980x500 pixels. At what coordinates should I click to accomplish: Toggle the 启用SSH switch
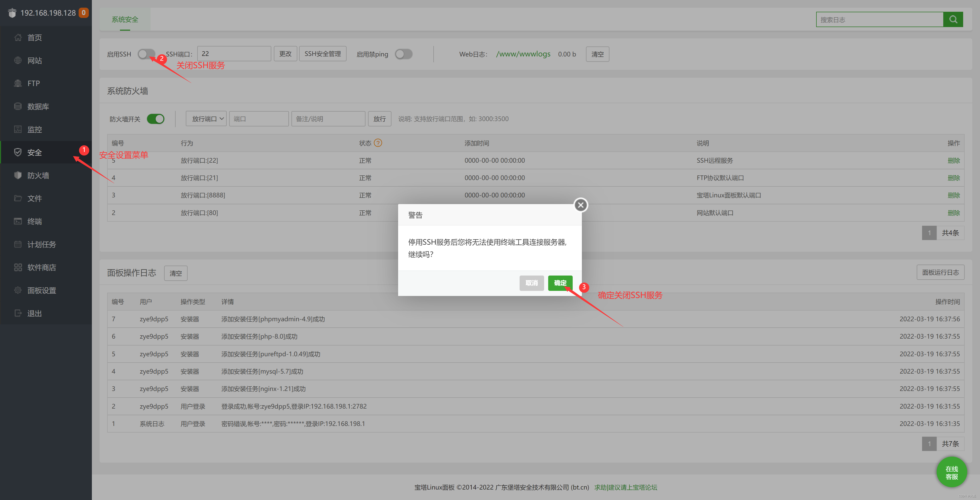point(146,54)
